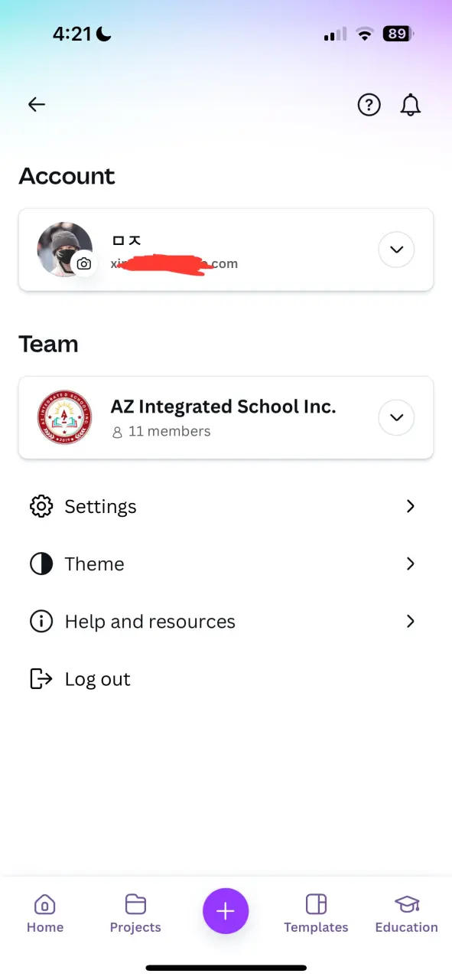Viewport: 452px width, 980px height.
Task: Click the Log out door icon
Action: click(41, 679)
